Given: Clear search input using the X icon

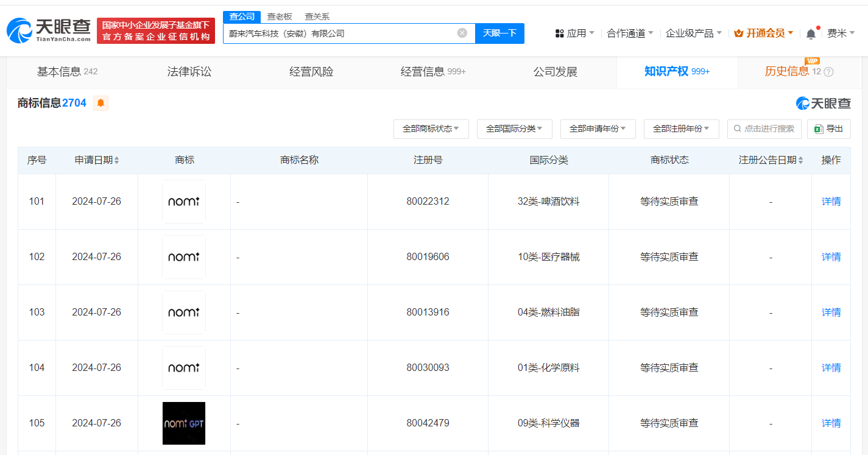Looking at the screenshot, I should (462, 34).
